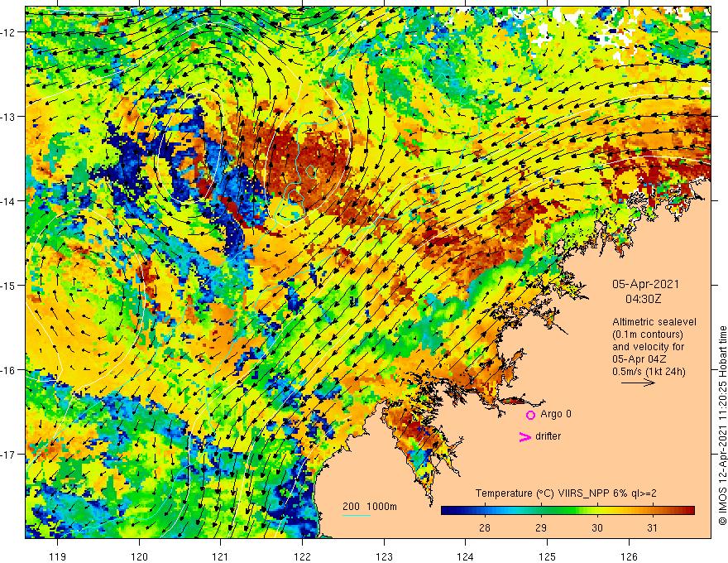Click the time text 04:30Z
This screenshot has width=728, height=563.
643,299
